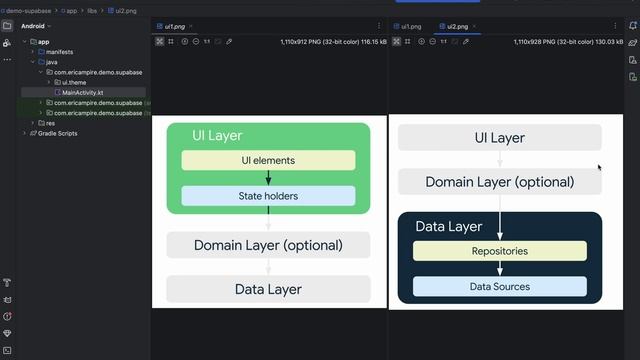The image size is (640, 360).
Task: Open the Notifications bell icon
Action: 633,26
